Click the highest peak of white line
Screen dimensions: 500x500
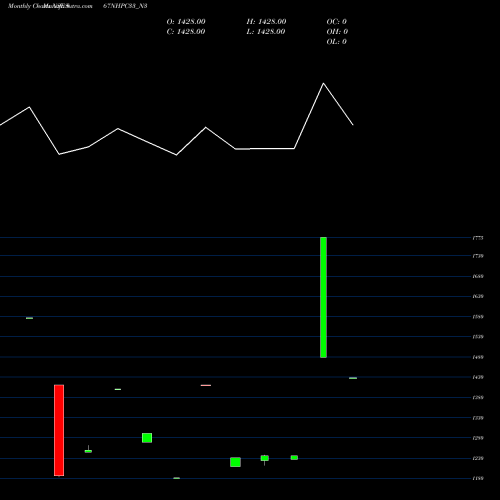point(323,83)
